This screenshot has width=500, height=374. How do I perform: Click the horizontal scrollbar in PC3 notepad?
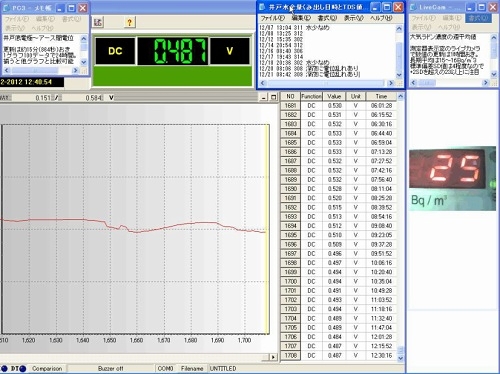(42, 71)
